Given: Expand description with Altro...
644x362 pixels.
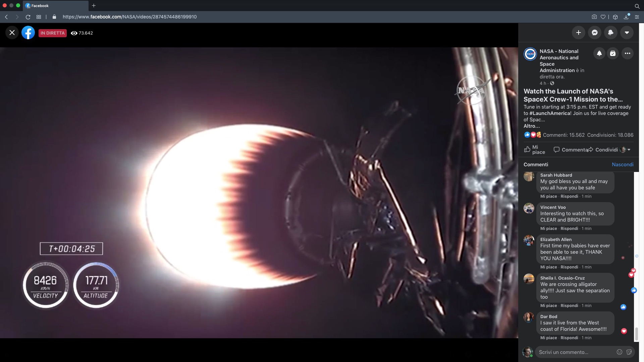Looking at the screenshot, I should point(532,126).
